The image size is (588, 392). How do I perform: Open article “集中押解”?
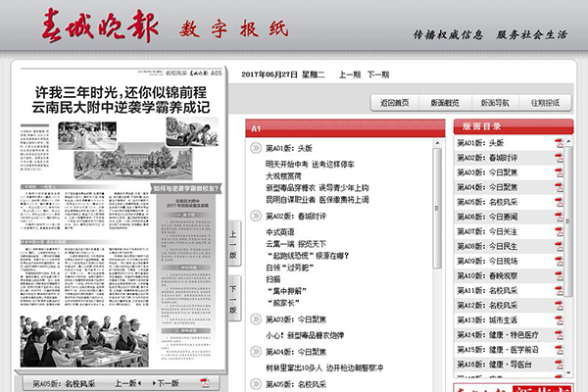287,291
